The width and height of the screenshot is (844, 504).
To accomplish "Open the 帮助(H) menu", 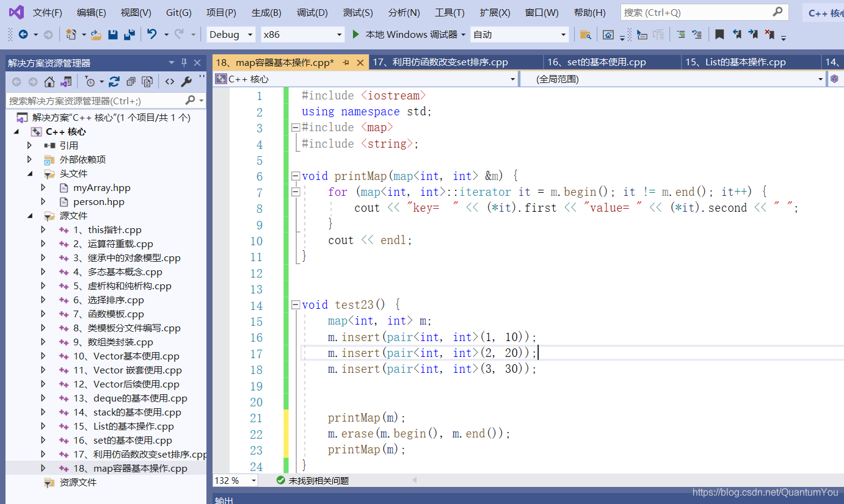I will click(x=590, y=13).
